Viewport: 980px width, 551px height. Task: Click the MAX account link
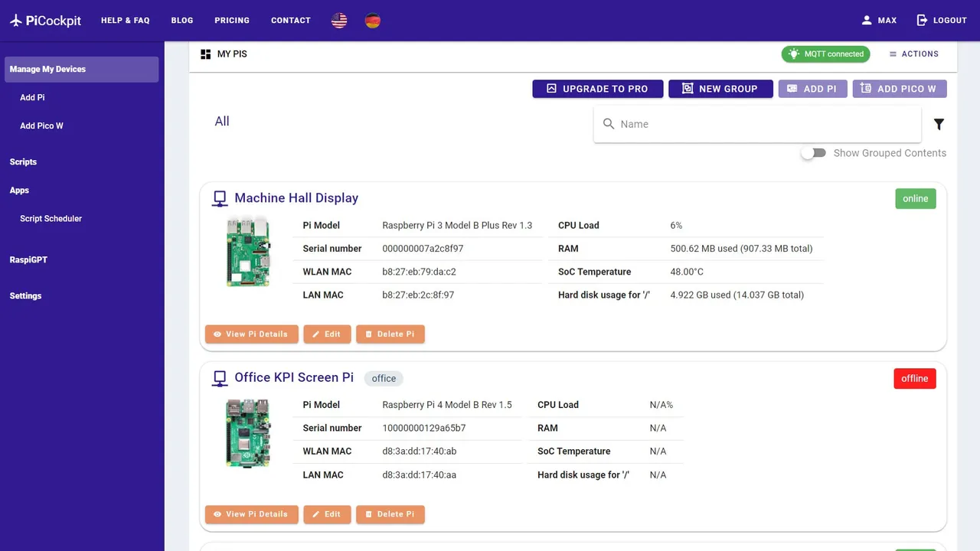(x=879, y=21)
